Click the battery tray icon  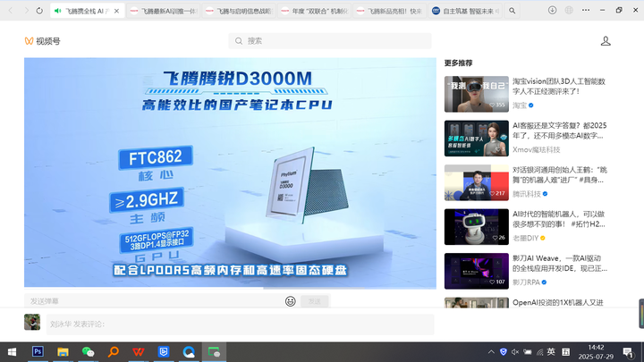pos(528,352)
